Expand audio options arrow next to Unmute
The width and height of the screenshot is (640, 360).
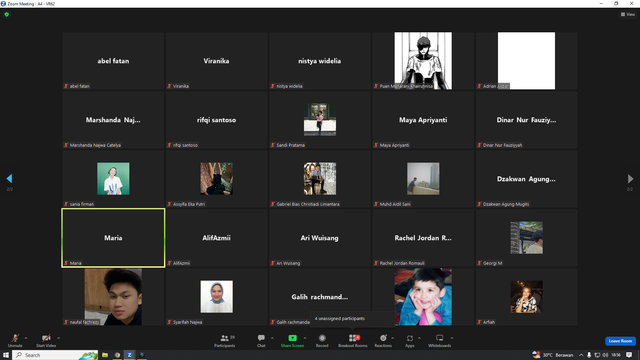click(x=26, y=338)
